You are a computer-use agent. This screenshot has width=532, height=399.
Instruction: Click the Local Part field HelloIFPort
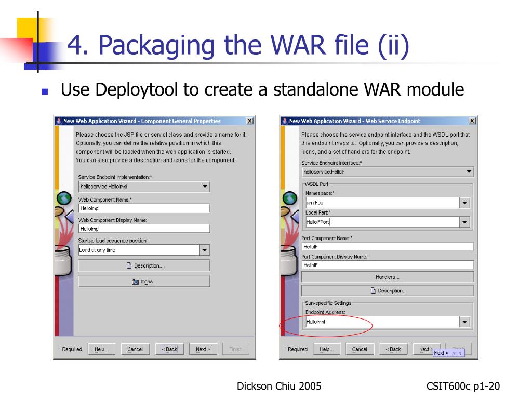tap(382, 222)
